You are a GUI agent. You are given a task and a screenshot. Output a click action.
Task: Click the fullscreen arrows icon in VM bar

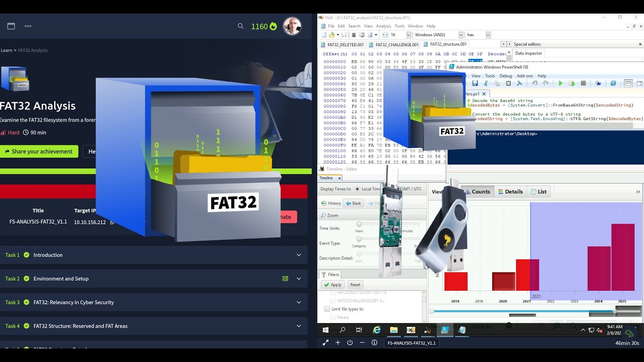click(x=326, y=342)
